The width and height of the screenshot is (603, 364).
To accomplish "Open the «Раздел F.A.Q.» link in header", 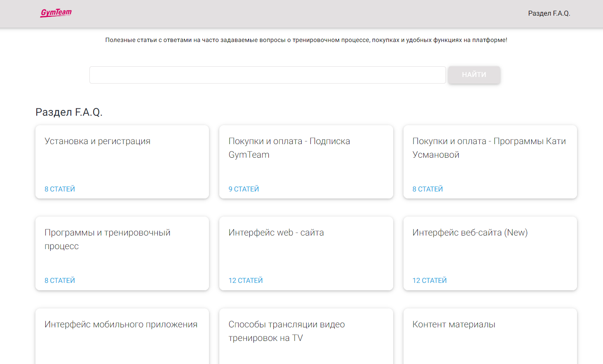I will click(x=549, y=13).
